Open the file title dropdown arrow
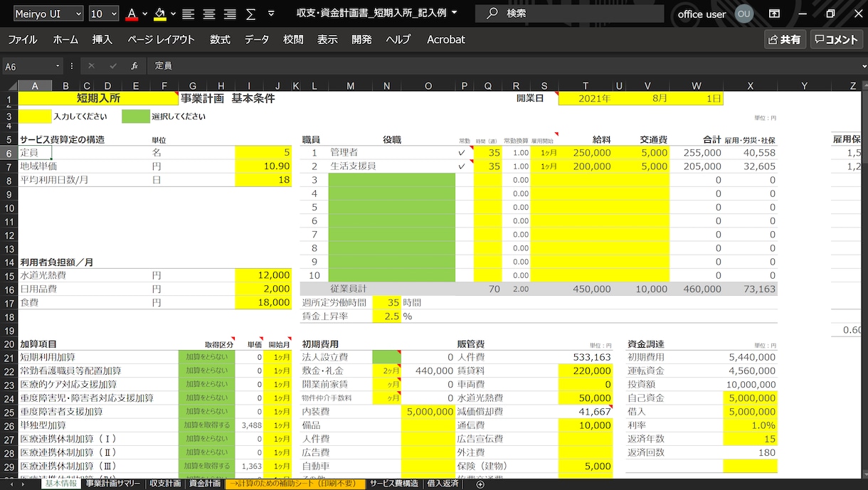Screen dimensions: 868x490 click(x=455, y=13)
